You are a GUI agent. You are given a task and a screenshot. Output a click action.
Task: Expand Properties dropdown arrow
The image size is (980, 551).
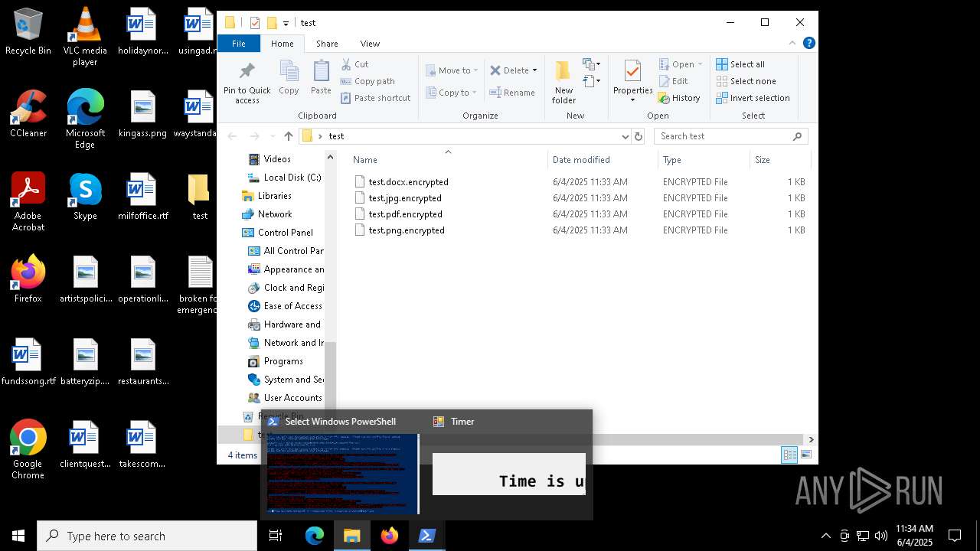click(x=632, y=99)
